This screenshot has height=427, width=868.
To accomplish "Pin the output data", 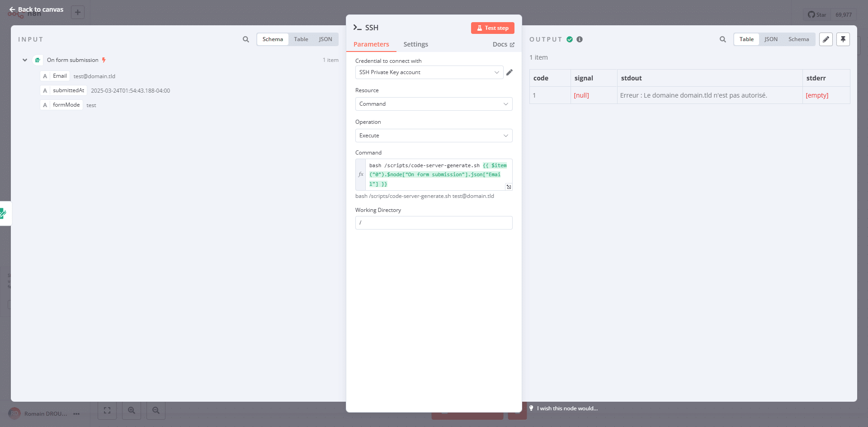I will coord(843,39).
